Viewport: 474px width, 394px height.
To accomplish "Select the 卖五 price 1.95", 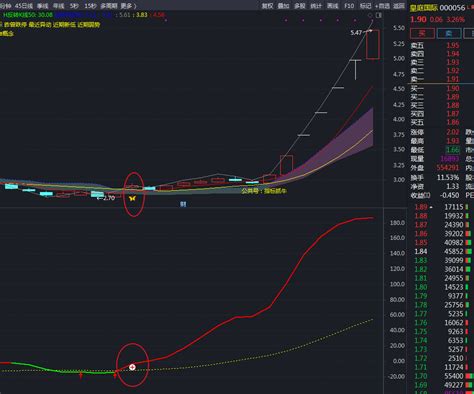I will click(453, 45).
